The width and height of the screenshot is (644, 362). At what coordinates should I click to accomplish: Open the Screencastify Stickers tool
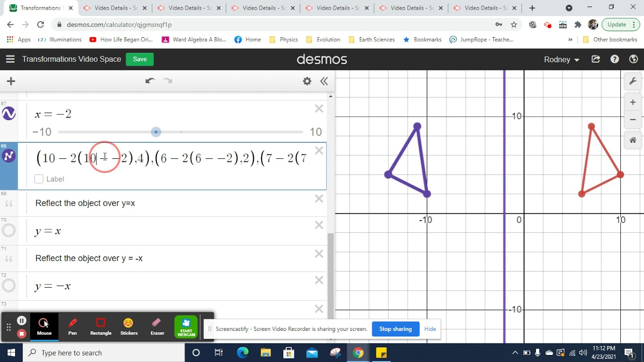click(129, 326)
